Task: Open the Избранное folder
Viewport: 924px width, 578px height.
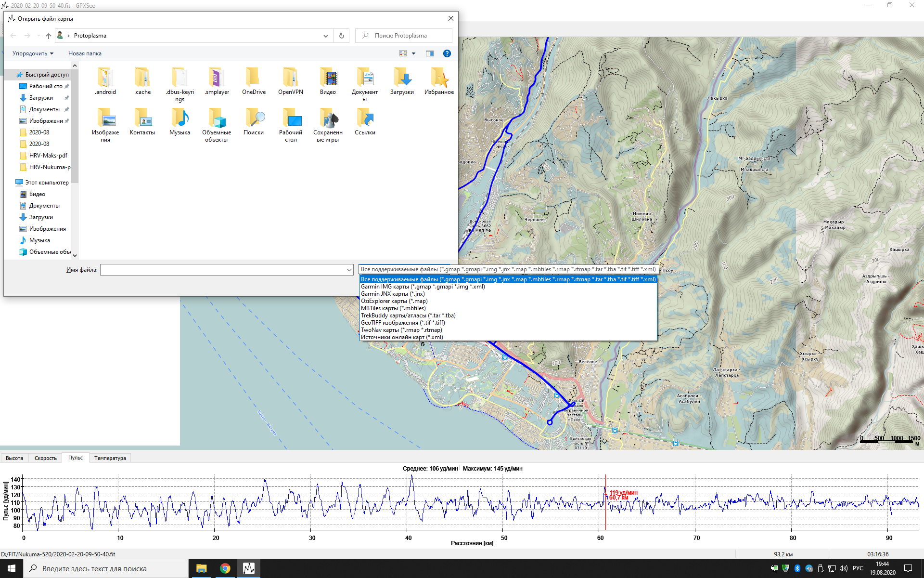Action: tap(439, 81)
